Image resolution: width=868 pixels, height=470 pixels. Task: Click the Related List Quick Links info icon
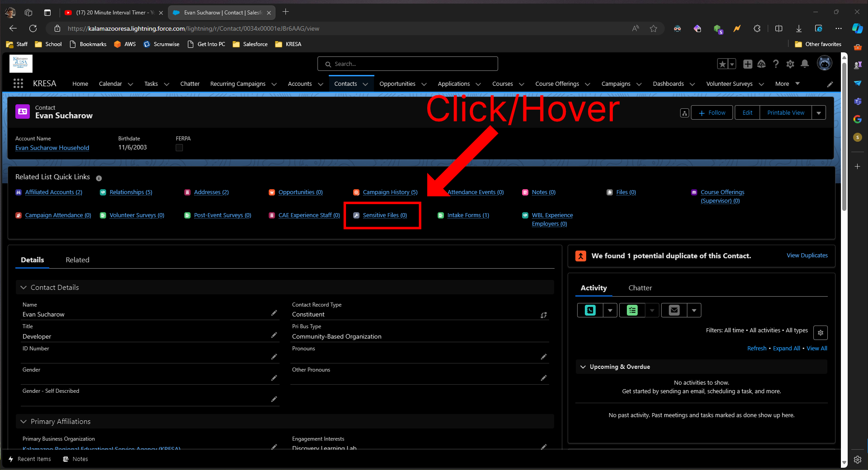click(x=99, y=178)
